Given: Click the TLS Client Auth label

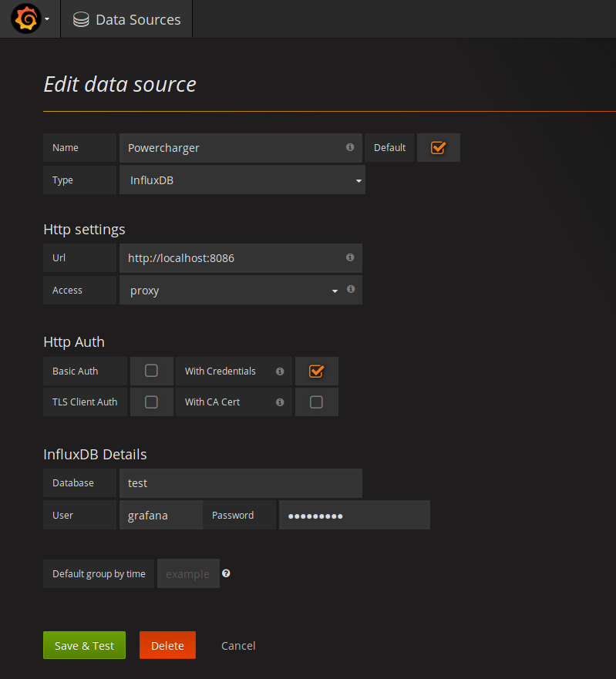Looking at the screenshot, I should click(85, 402).
